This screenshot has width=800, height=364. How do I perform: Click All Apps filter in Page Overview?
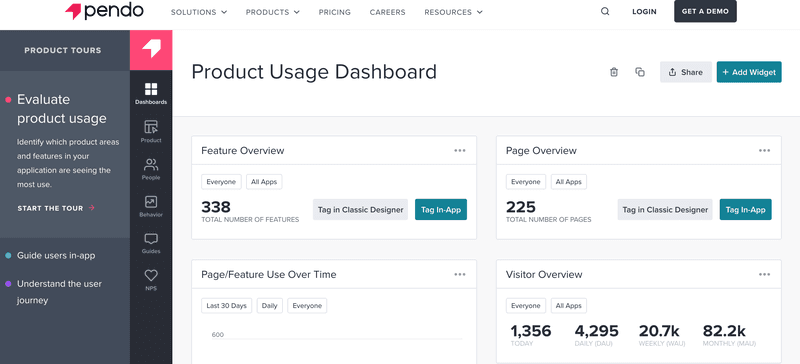coord(568,182)
